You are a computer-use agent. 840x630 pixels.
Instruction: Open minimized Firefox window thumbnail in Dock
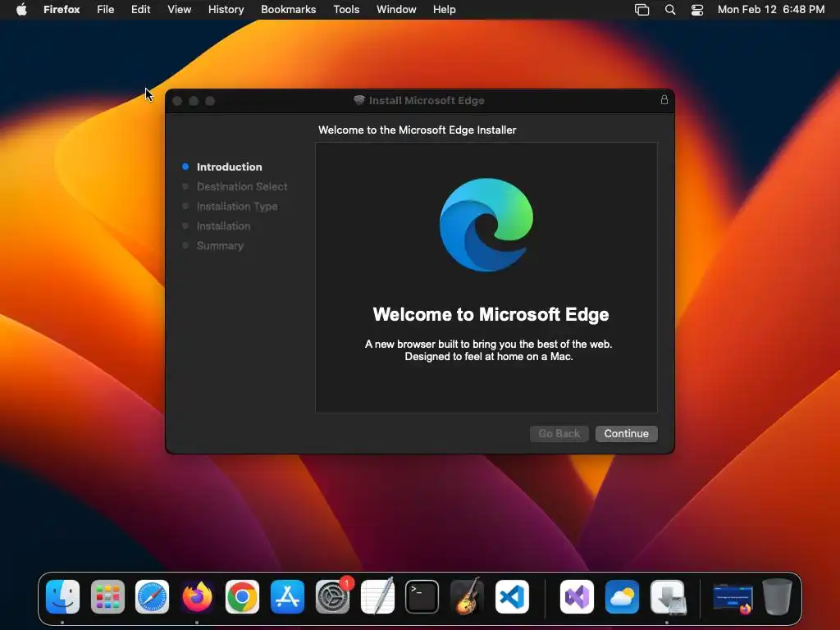(x=733, y=598)
